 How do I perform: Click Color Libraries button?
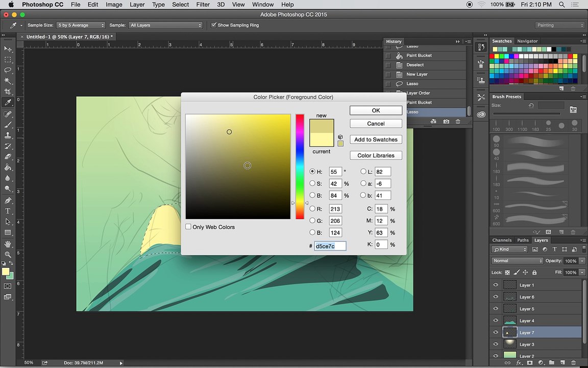[x=376, y=155]
